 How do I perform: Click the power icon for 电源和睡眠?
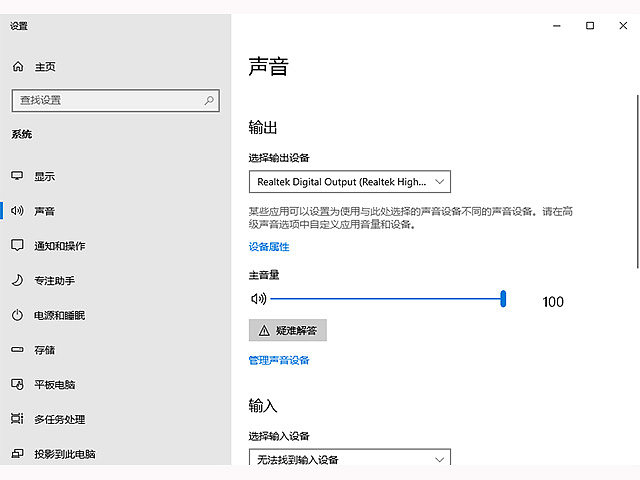[x=17, y=315]
